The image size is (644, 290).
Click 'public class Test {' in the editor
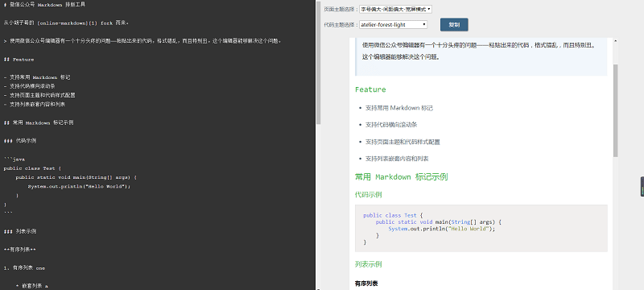(x=32, y=168)
